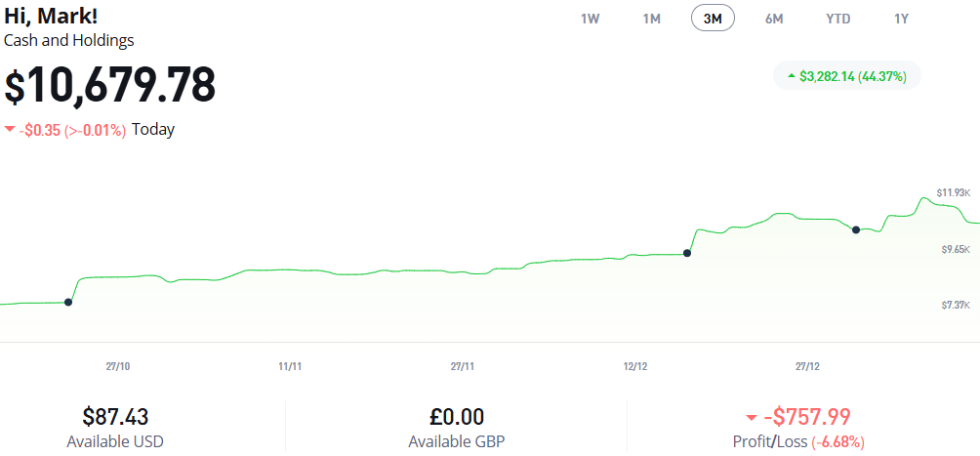Viewport: 980px width, 456px height.
Task: View the 1Y chart range
Action: [x=901, y=19]
